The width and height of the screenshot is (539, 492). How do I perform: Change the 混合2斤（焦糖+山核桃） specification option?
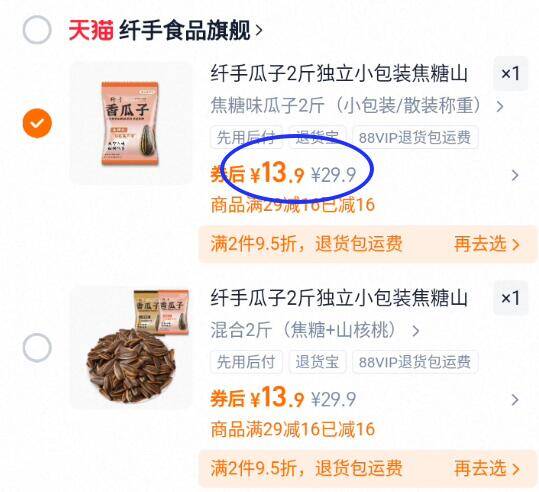click(315, 330)
